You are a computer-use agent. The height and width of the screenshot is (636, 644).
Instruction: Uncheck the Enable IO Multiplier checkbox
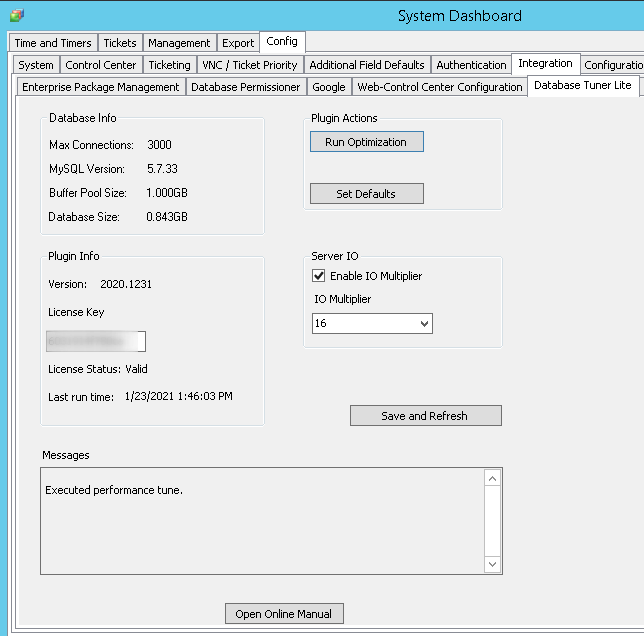pos(318,276)
